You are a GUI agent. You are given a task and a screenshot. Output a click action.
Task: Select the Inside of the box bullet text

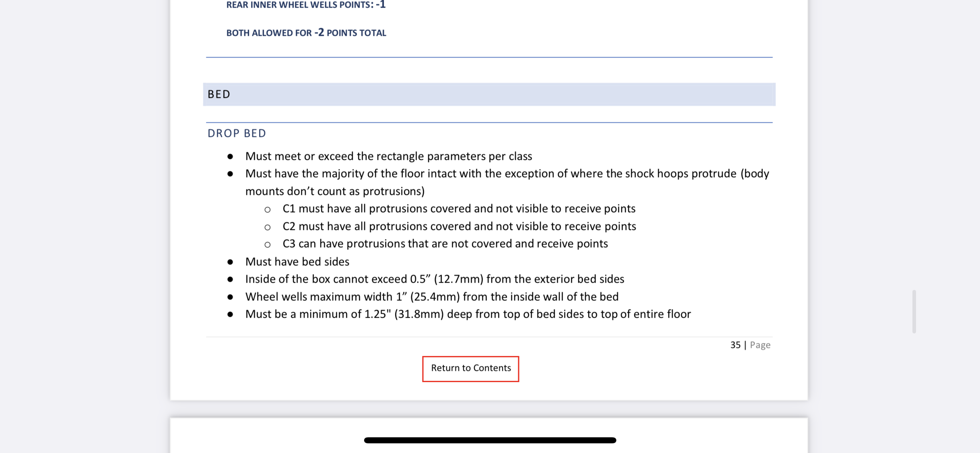[x=435, y=279]
